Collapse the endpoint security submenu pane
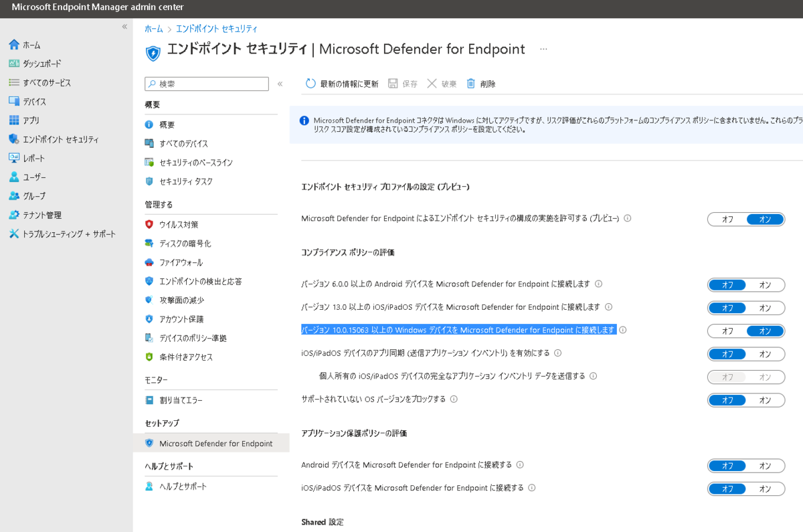Image resolution: width=803 pixels, height=532 pixels. [x=280, y=84]
